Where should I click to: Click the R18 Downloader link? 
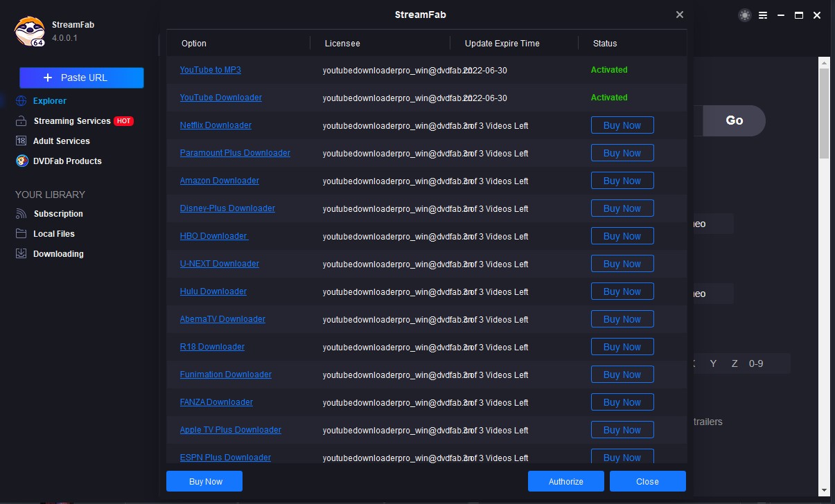click(x=212, y=347)
